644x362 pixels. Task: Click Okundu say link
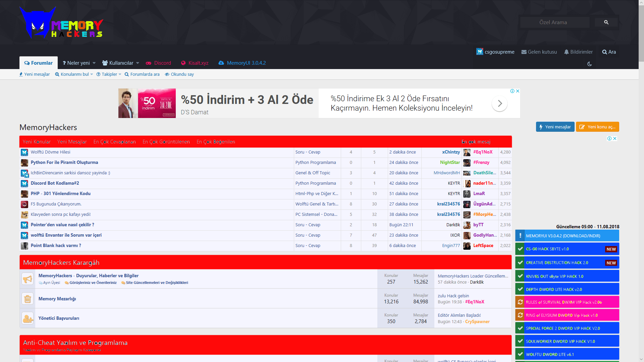(x=179, y=74)
